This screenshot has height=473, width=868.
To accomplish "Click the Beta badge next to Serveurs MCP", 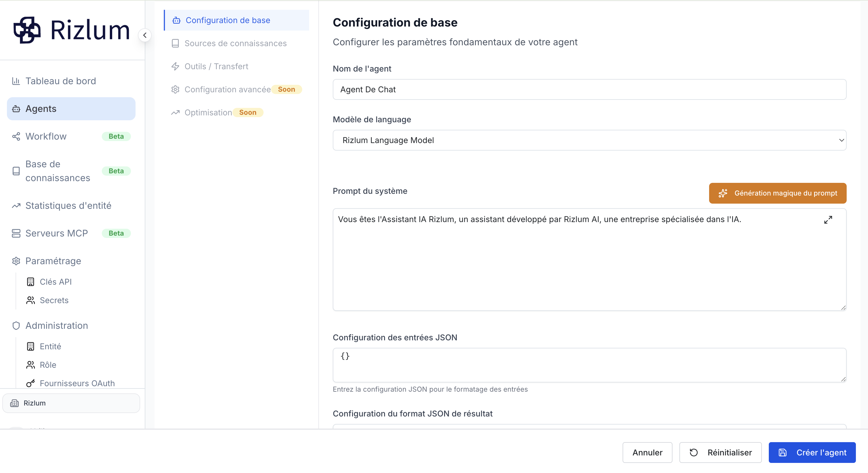I will tap(116, 233).
